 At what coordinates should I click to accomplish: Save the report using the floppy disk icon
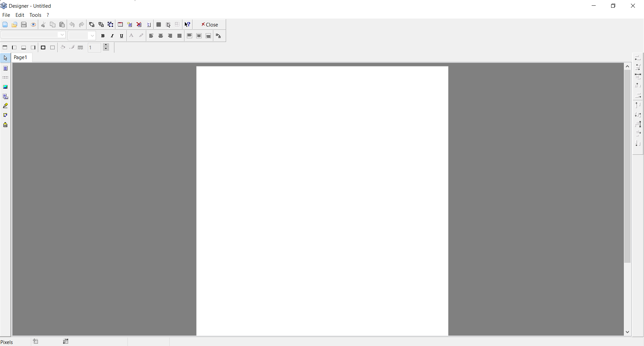pos(24,24)
